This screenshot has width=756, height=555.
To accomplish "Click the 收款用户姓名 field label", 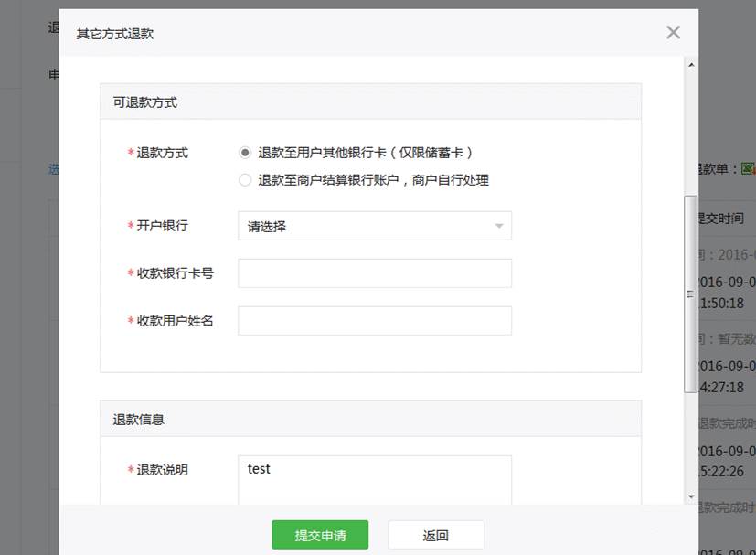I will (x=175, y=321).
